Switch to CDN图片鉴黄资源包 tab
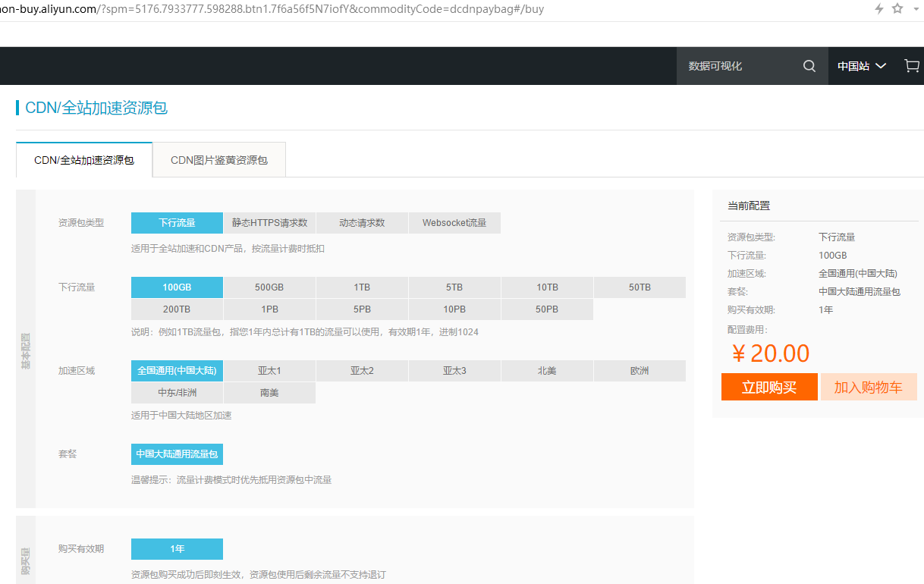This screenshot has height=584, width=924. pos(219,160)
